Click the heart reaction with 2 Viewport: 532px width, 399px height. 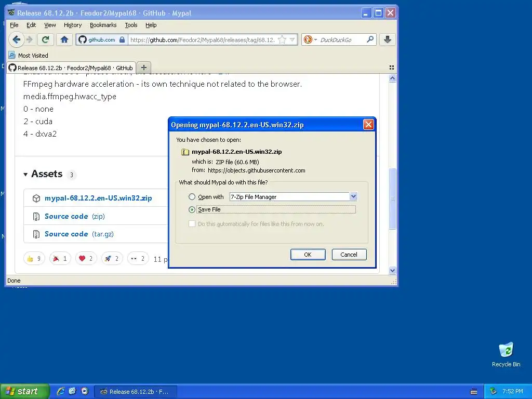click(x=86, y=259)
